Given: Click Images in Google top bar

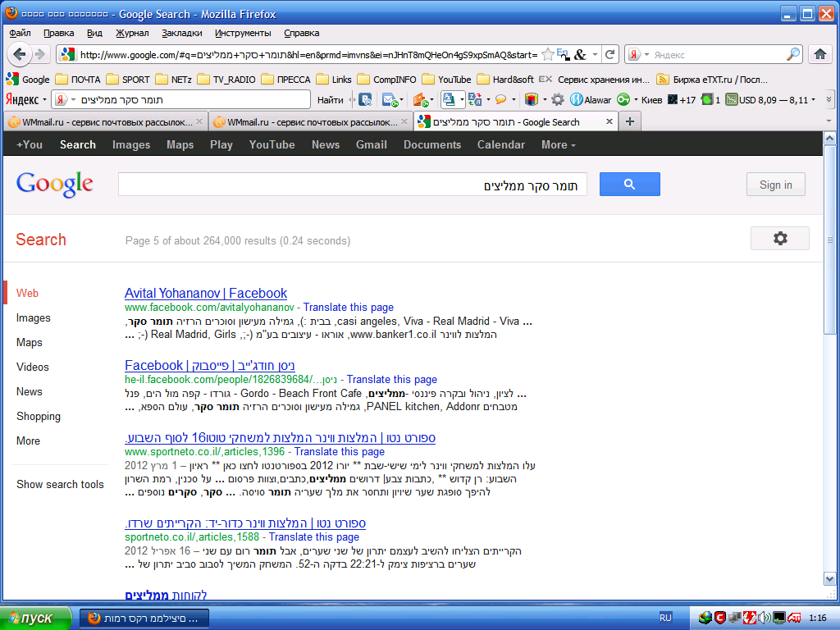Looking at the screenshot, I should coord(131,144).
